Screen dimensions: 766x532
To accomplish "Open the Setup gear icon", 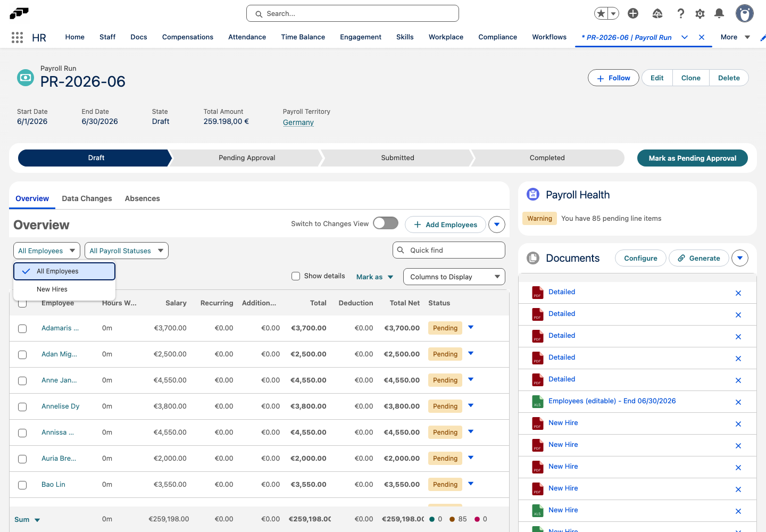I will click(x=700, y=14).
